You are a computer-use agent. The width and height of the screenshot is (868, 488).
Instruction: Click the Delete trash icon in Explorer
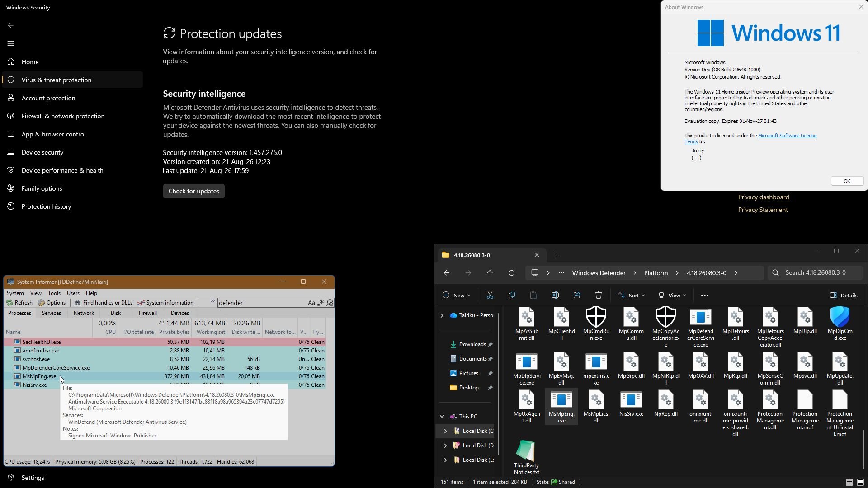pos(598,296)
